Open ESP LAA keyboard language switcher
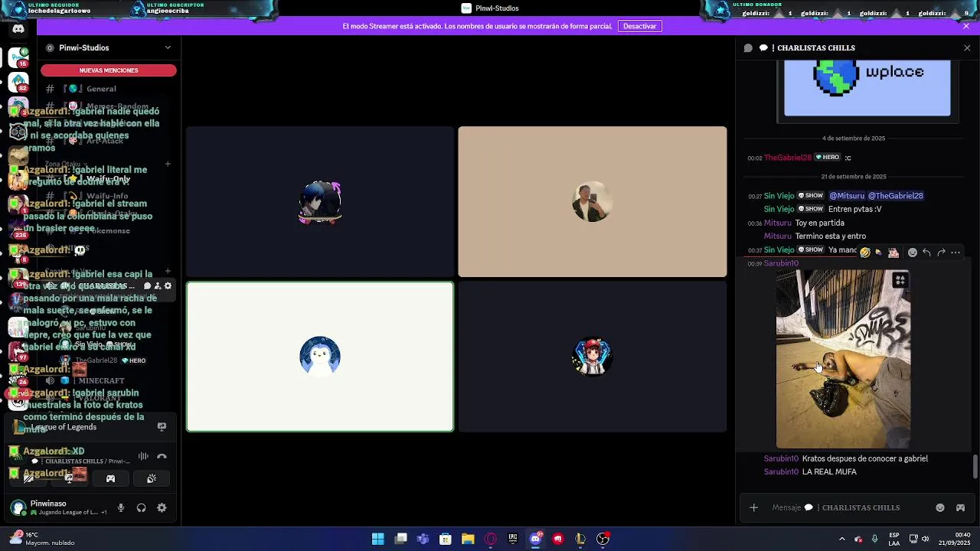This screenshot has height=551, width=980. click(x=894, y=539)
